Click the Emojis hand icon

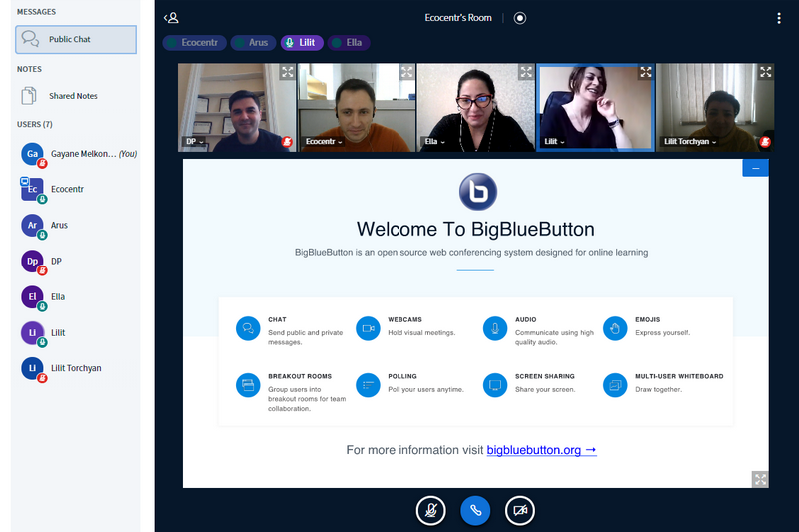point(615,328)
